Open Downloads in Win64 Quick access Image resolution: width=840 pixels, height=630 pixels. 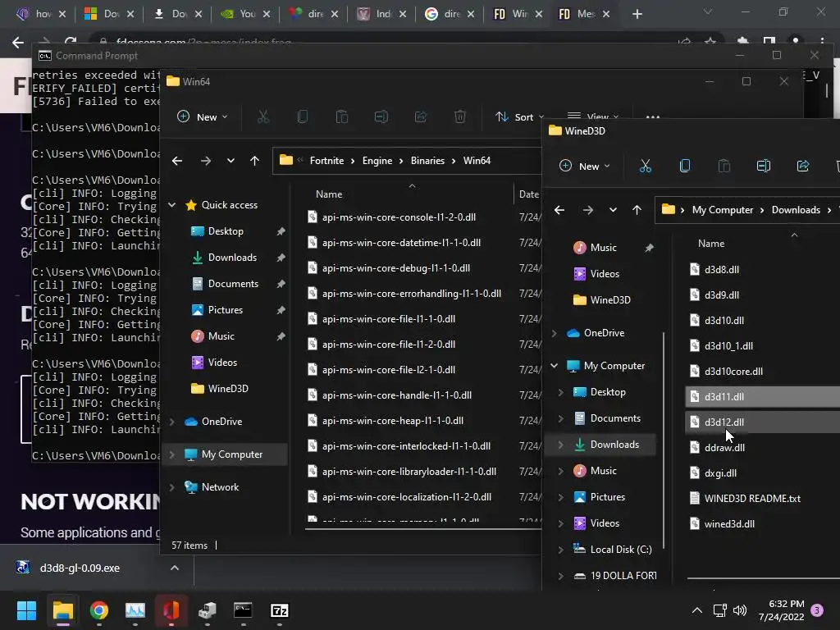232,258
